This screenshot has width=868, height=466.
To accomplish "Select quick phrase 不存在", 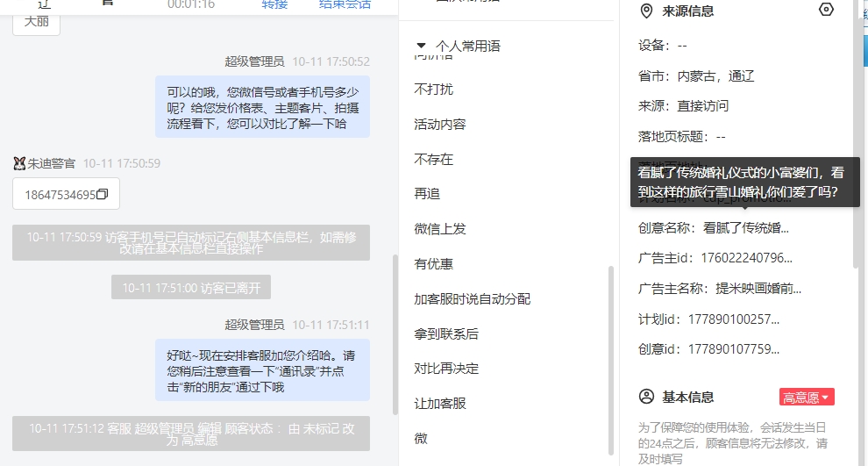I will coord(433,159).
